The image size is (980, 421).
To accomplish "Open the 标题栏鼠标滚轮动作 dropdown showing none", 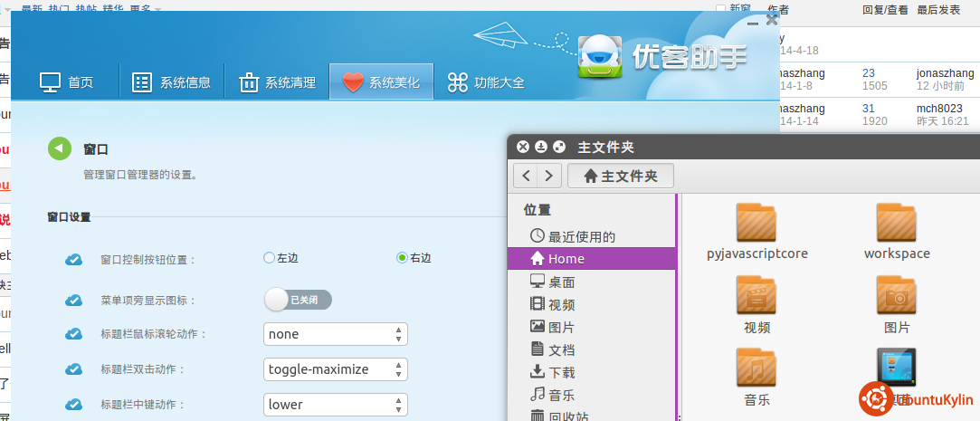I will (335, 334).
